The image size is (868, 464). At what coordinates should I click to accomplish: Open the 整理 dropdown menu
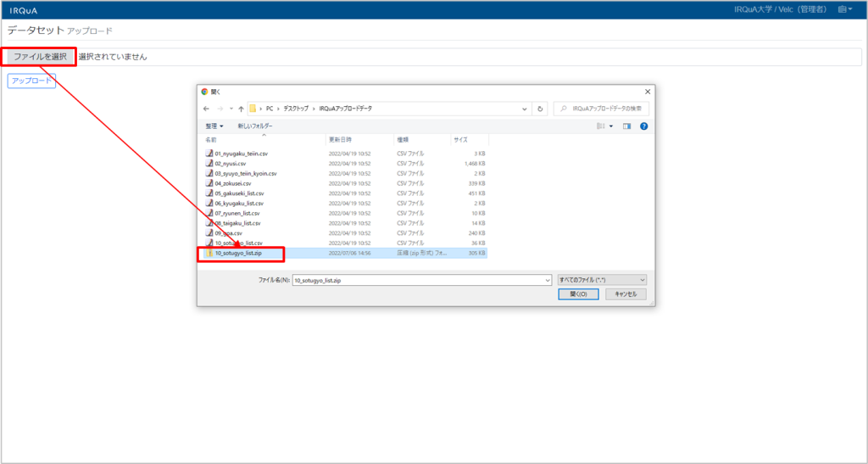(214, 126)
